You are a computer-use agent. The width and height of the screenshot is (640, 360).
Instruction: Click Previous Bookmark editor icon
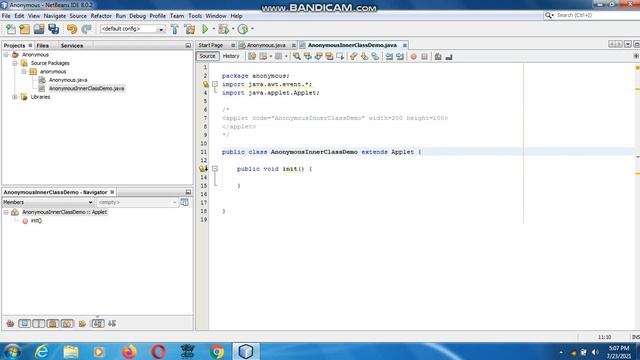point(353,56)
